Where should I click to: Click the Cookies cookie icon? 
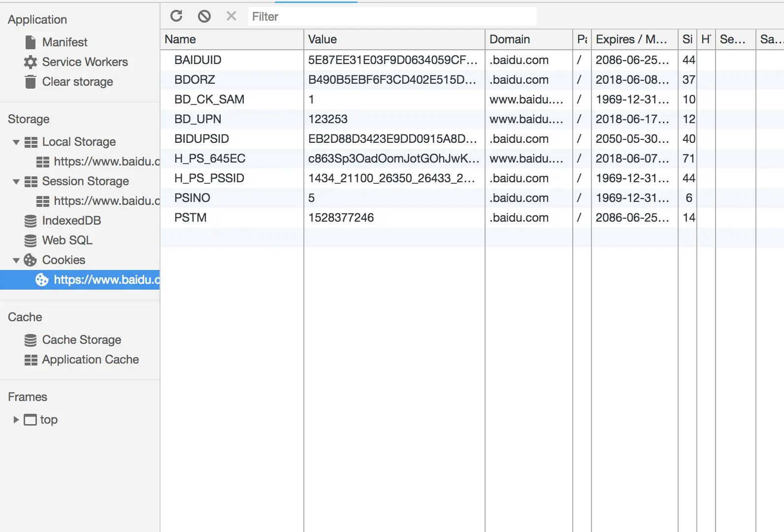[31, 260]
